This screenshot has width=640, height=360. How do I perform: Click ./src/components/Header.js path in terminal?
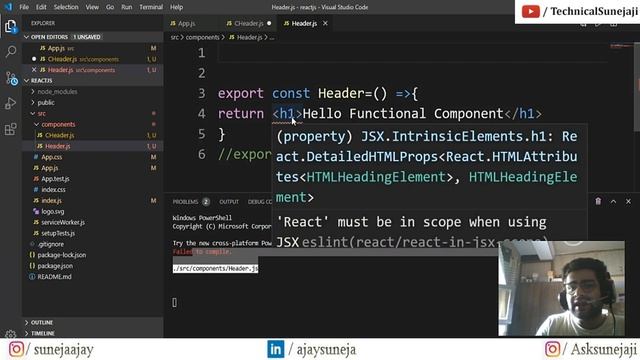click(x=216, y=269)
